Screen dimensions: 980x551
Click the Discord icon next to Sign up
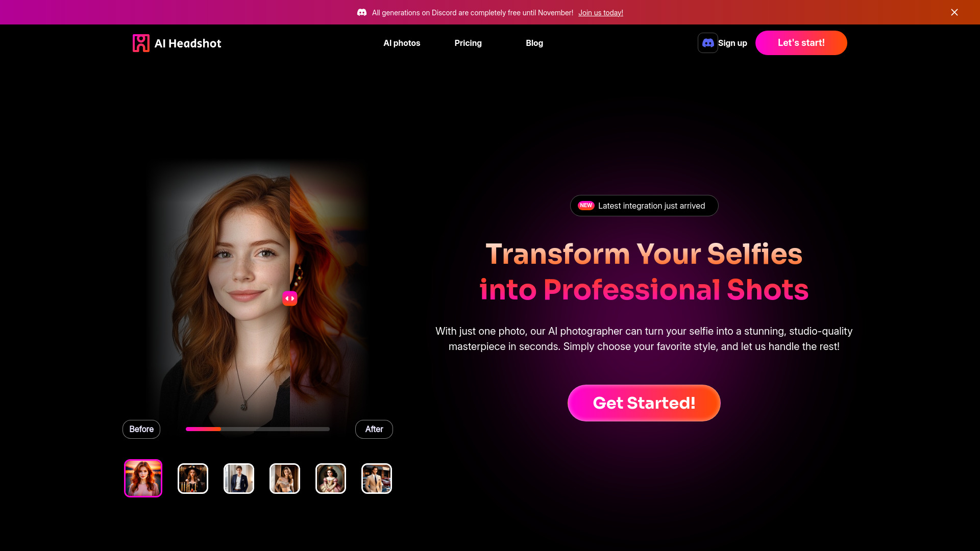pyautogui.click(x=707, y=42)
